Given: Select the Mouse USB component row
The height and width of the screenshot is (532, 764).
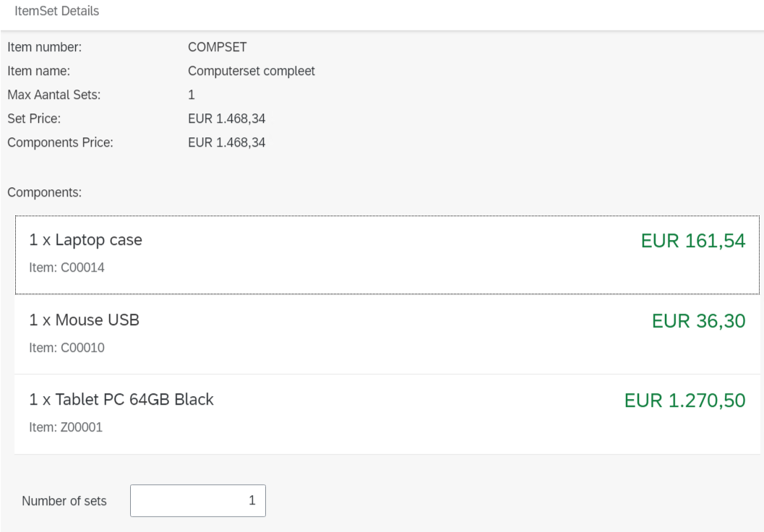Looking at the screenshot, I should (361, 333).
